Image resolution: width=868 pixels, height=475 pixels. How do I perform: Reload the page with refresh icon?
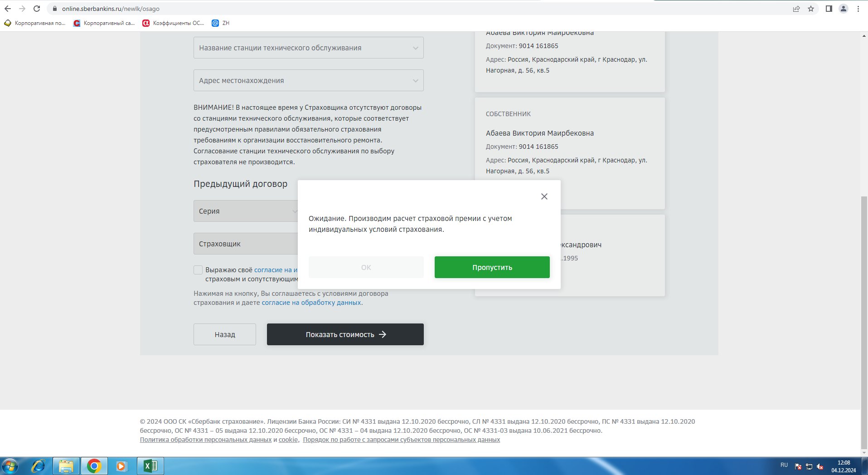37,9
